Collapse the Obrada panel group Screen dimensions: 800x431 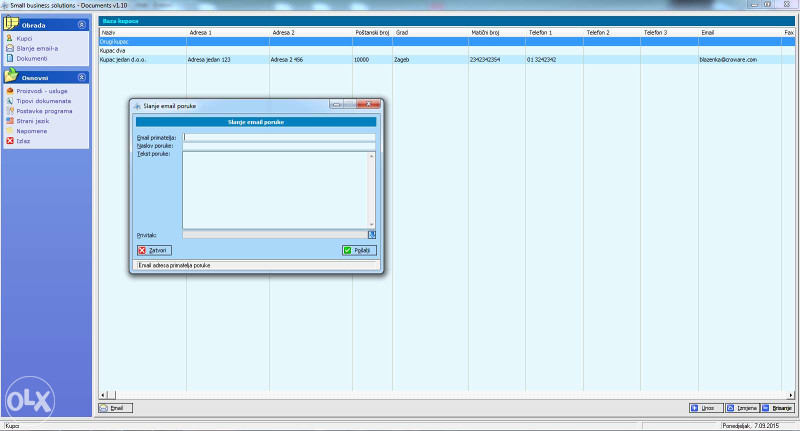point(81,24)
